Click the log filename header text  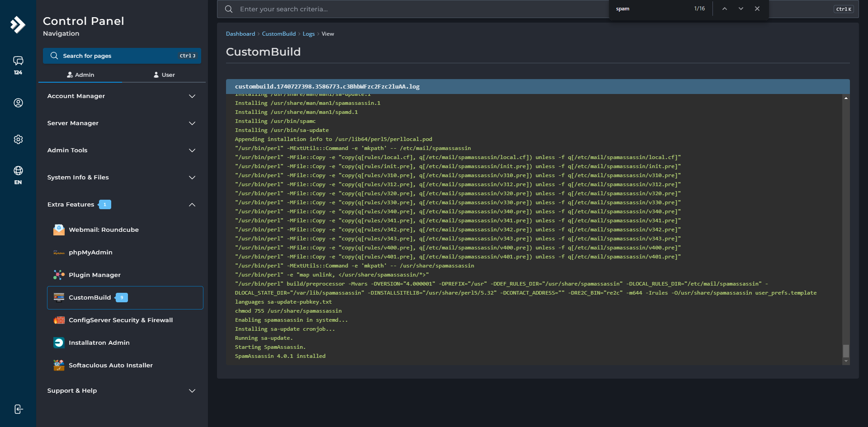pos(327,86)
